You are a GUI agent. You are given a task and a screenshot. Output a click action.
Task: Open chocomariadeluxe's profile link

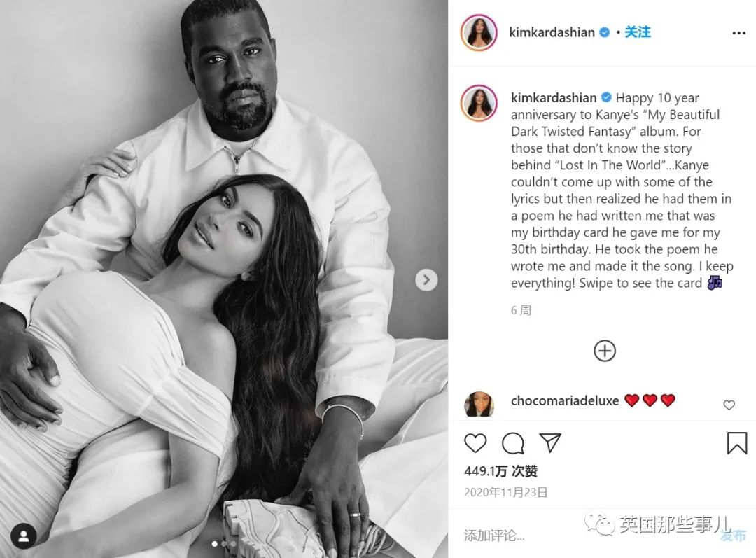pyautogui.click(x=565, y=400)
